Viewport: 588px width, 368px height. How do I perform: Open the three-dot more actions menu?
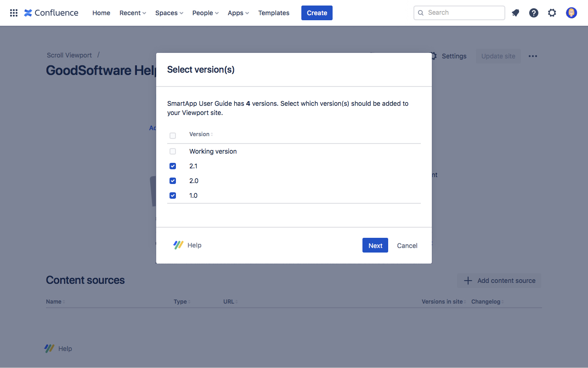[x=533, y=56]
